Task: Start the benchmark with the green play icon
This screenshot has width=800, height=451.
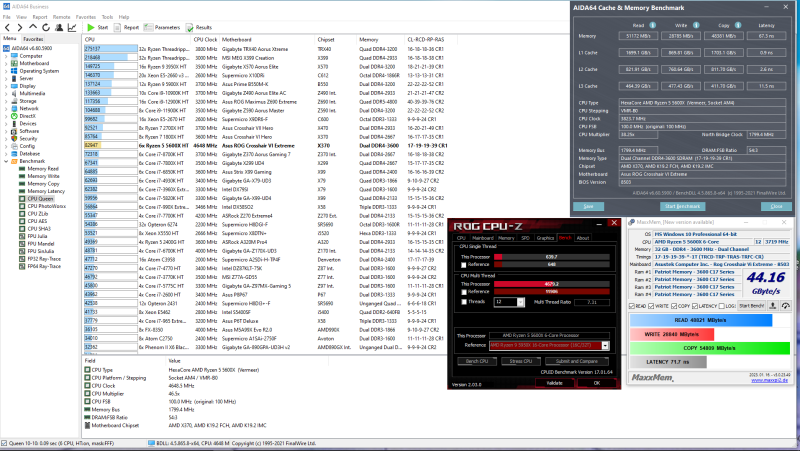Action: coord(91,28)
